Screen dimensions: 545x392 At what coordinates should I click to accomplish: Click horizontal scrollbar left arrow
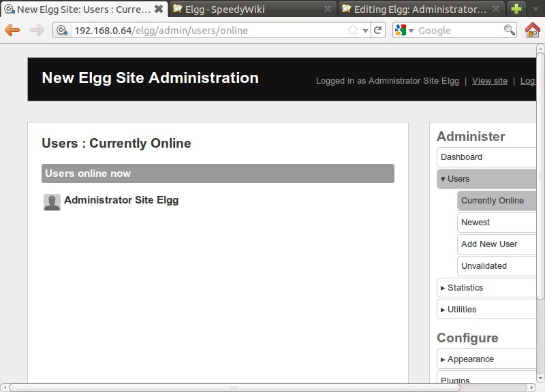5,387
